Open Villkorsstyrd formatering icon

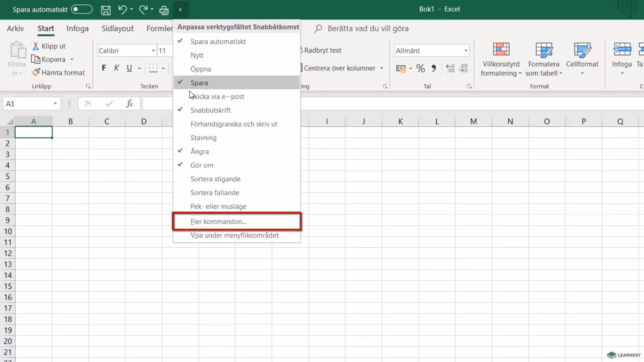501,49
